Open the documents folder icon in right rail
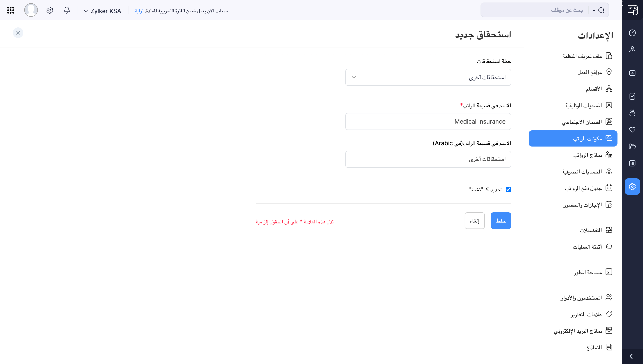This screenshot has width=643, height=364. click(632, 147)
